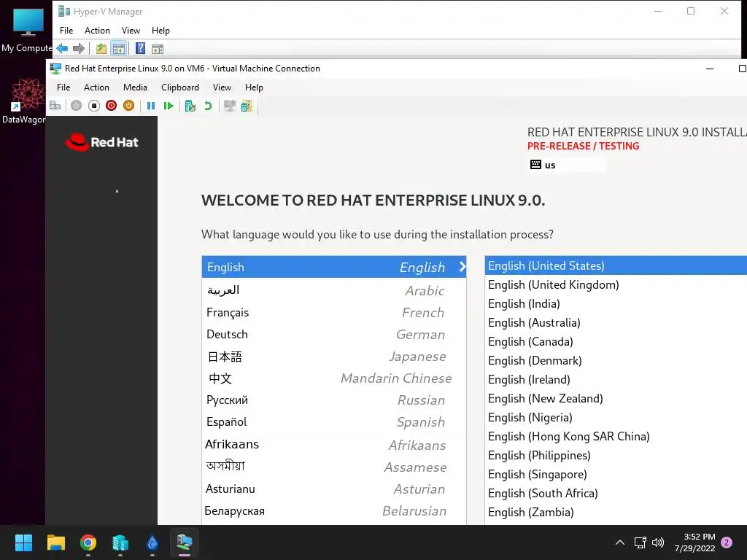The width and height of the screenshot is (747, 560).
Task: Click blue droplet app on taskbar
Action: [x=152, y=542]
